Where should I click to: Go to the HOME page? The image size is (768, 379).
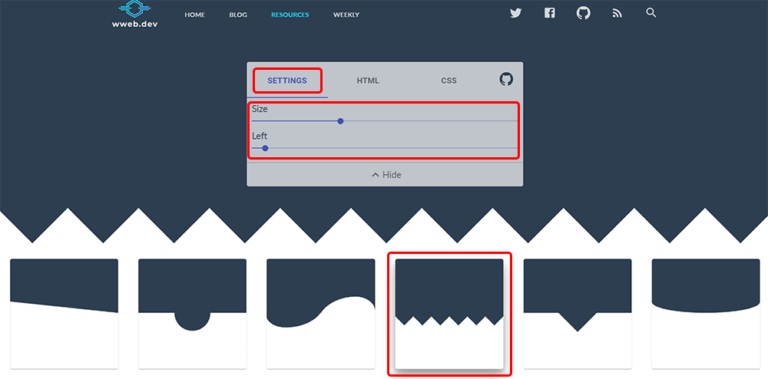point(194,15)
